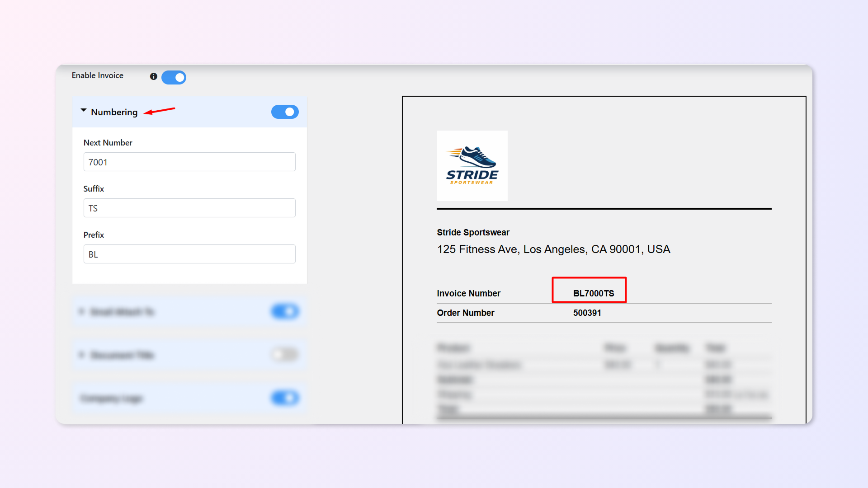Toggle the blurred Email Attach To switch

click(x=285, y=311)
